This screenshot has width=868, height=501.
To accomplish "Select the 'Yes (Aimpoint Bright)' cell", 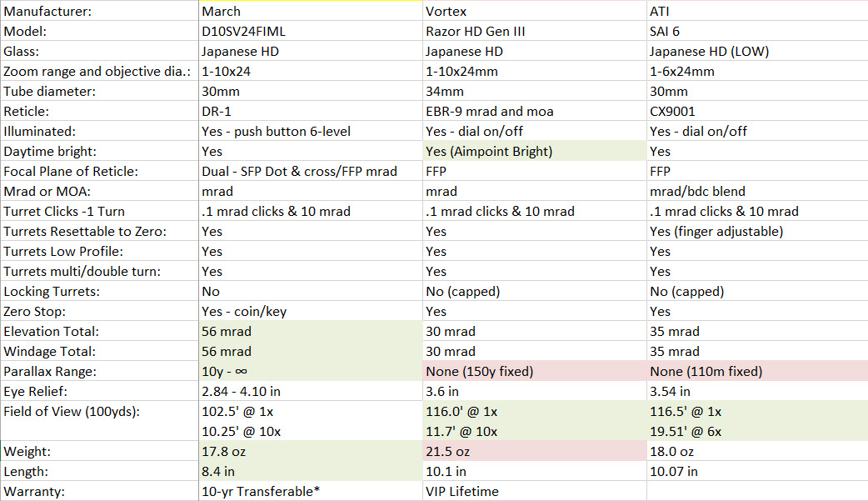I will [535, 151].
